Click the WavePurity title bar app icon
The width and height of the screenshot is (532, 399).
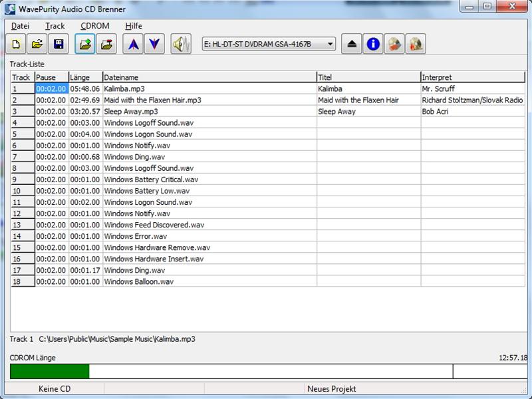tap(10, 9)
